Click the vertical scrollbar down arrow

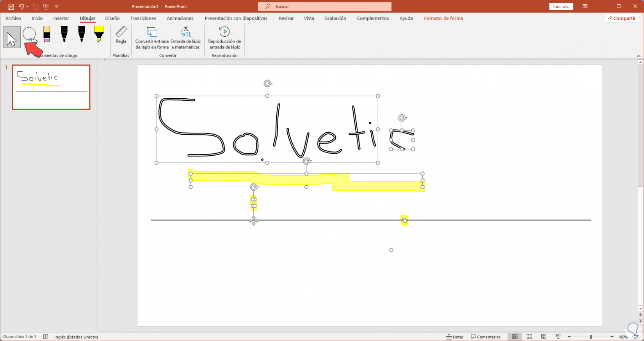(x=640, y=309)
